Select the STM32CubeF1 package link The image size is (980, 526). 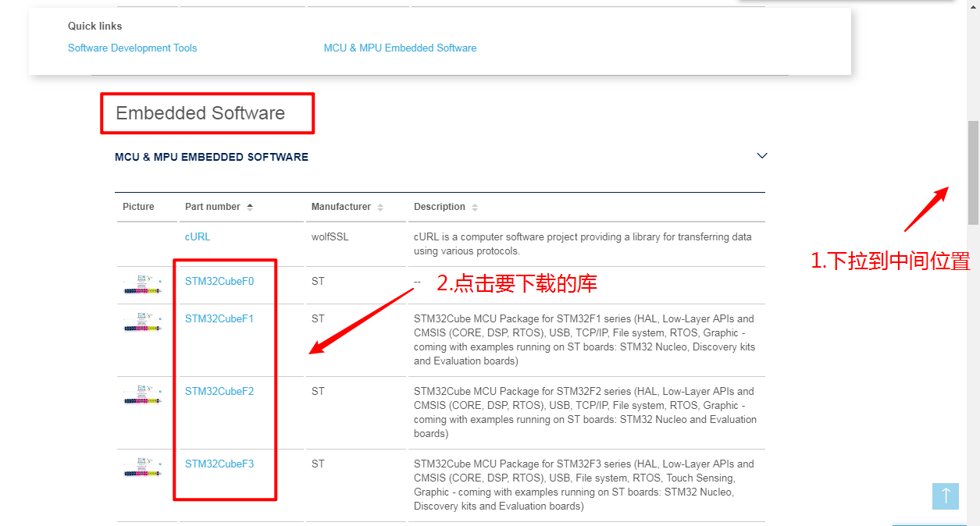[x=219, y=318]
